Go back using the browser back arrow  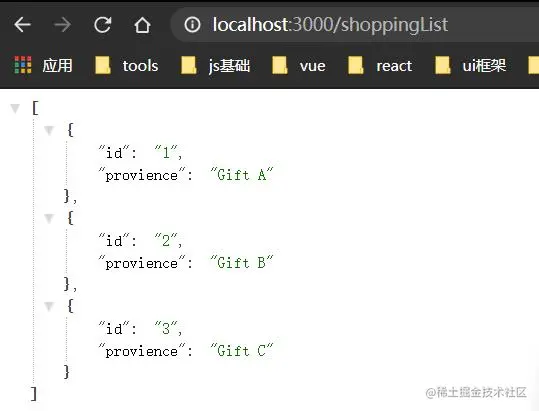coord(23,25)
